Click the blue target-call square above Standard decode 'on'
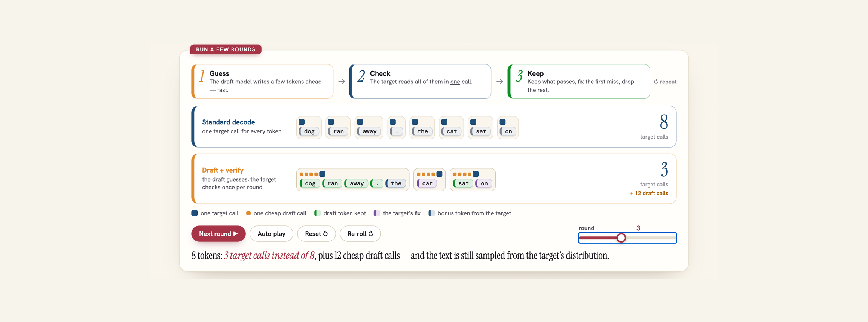868x322 pixels. point(503,122)
